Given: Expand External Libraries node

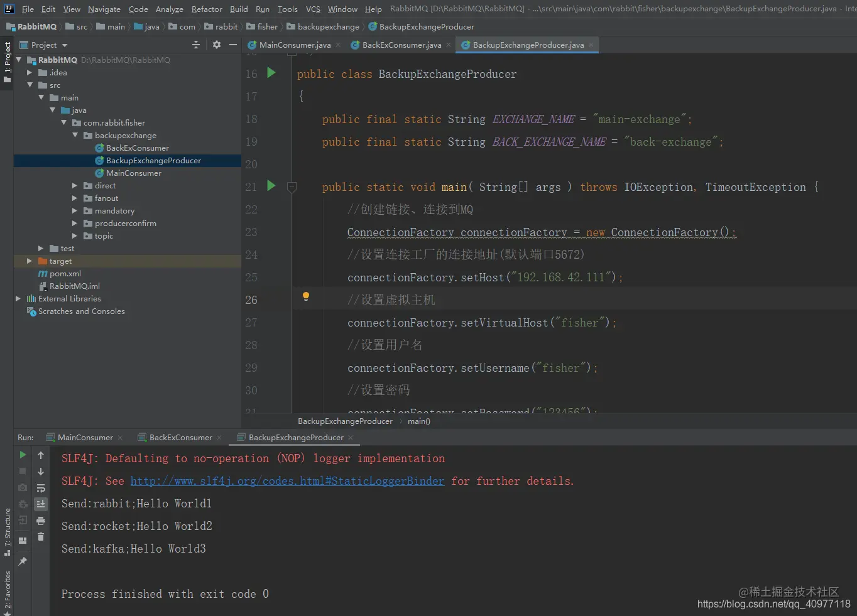Looking at the screenshot, I should (x=18, y=298).
